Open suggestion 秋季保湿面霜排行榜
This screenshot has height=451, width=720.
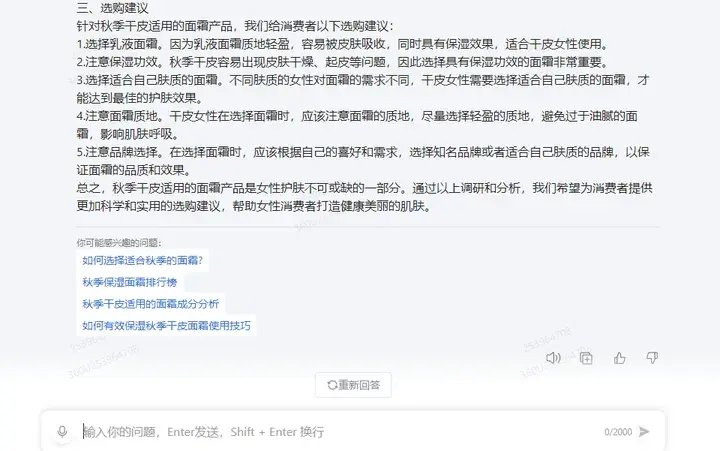tap(129, 282)
